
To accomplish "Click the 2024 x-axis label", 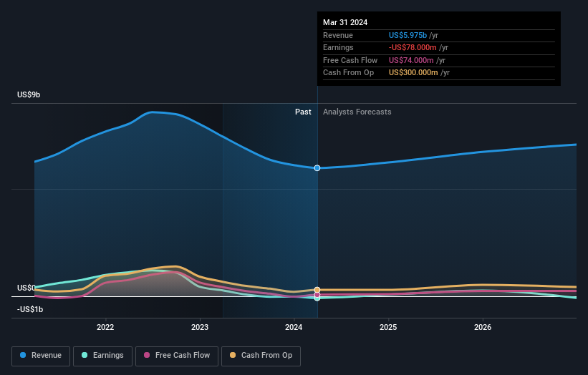I will pyautogui.click(x=294, y=328).
